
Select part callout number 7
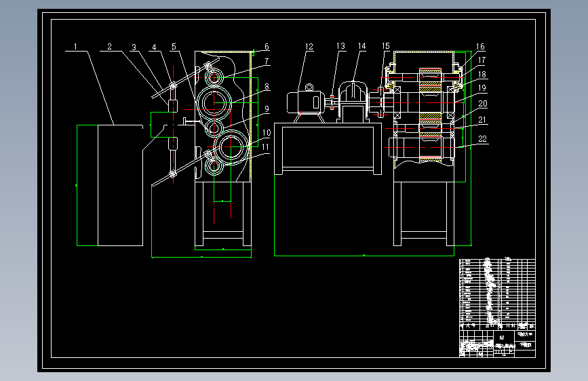(x=267, y=61)
